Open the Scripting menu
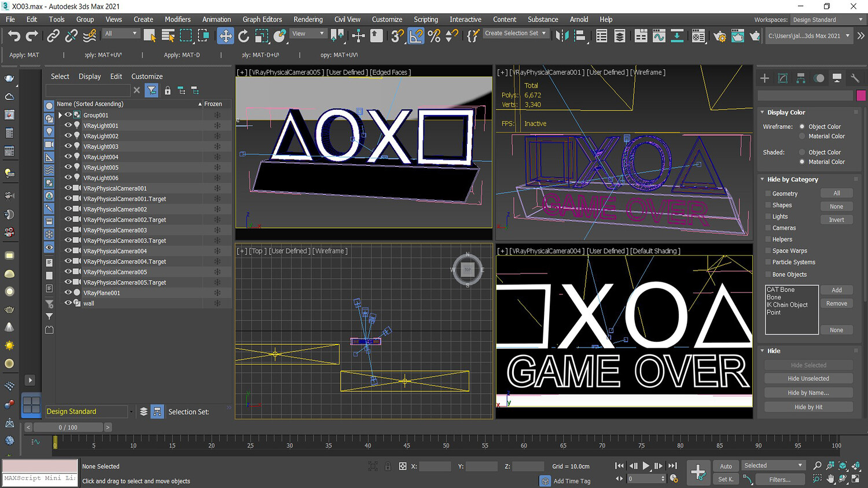Image resolution: width=868 pixels, height=488 pixels. pos(426,19)
